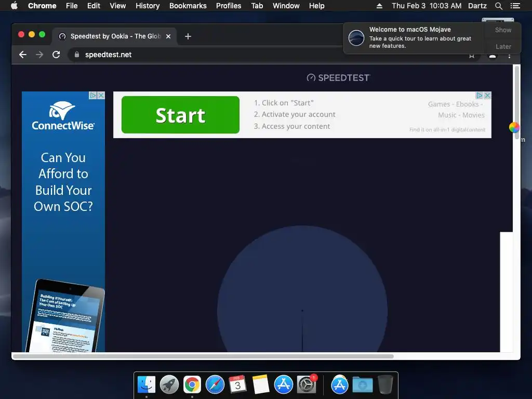Click the browser forward arrow
This screenshot has width=532, height=399.
pos(39,55)
